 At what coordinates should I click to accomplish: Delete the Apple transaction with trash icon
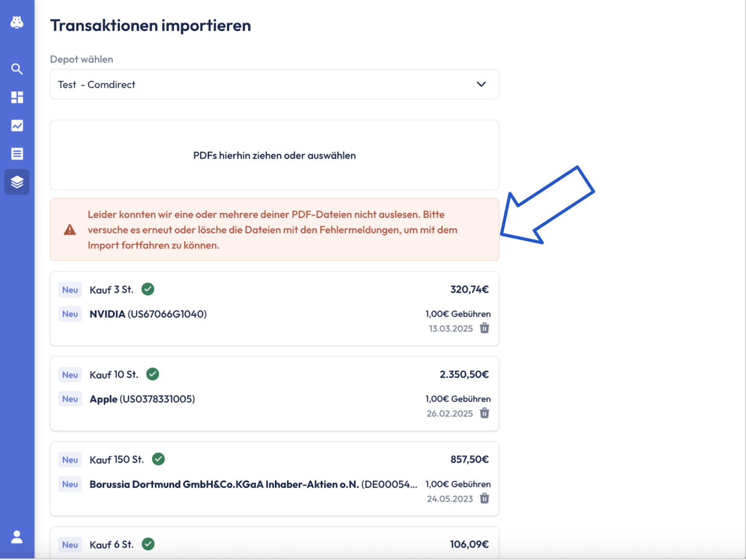[x=485, y=413]
